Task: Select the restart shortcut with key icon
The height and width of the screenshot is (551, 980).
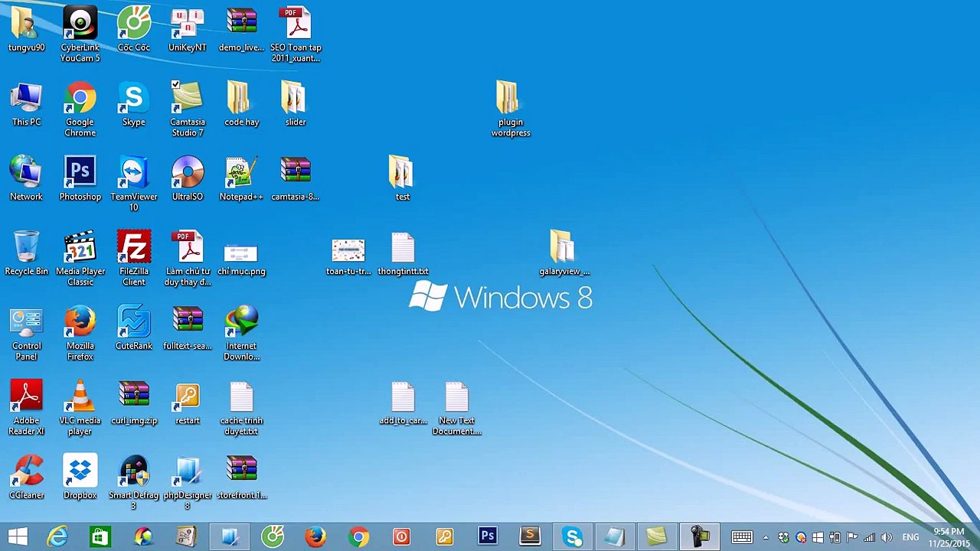Action: (188, 403)
